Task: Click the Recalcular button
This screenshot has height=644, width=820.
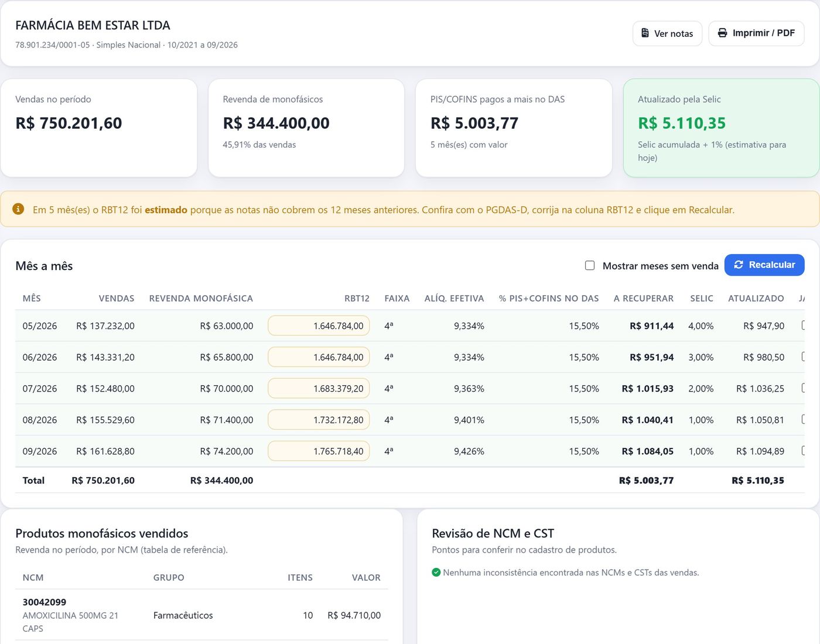Action: click(764, 265)
